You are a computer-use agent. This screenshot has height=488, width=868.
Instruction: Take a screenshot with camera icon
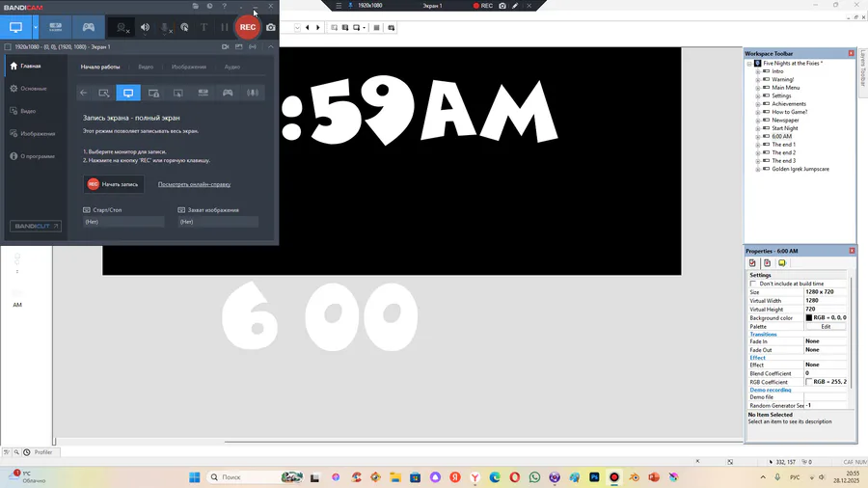click(x=271, y=27)
